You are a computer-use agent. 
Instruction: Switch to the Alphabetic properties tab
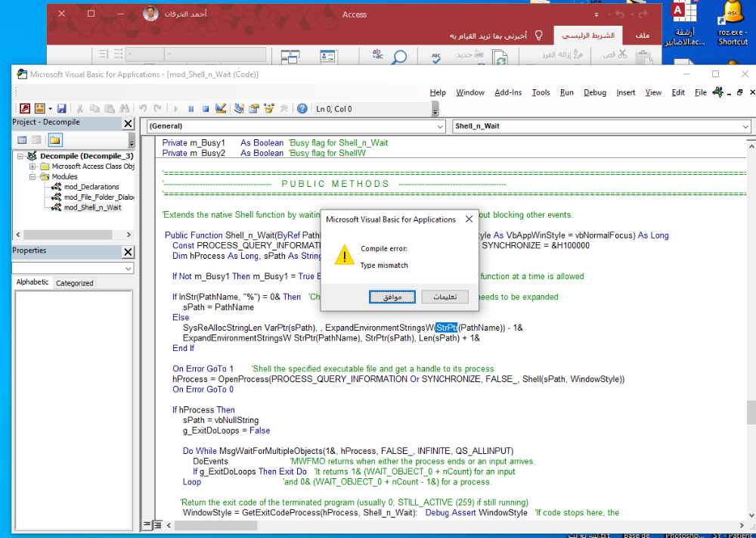click(x=33, y=281)
